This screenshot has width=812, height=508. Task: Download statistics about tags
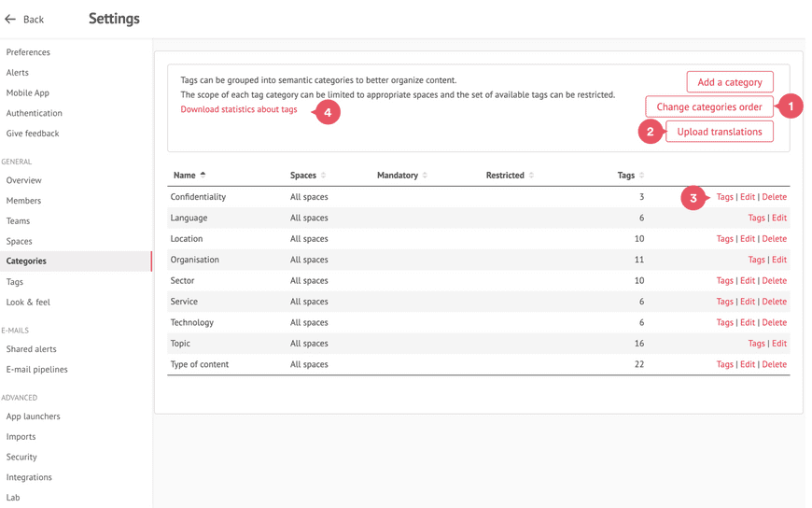point(239,109)
